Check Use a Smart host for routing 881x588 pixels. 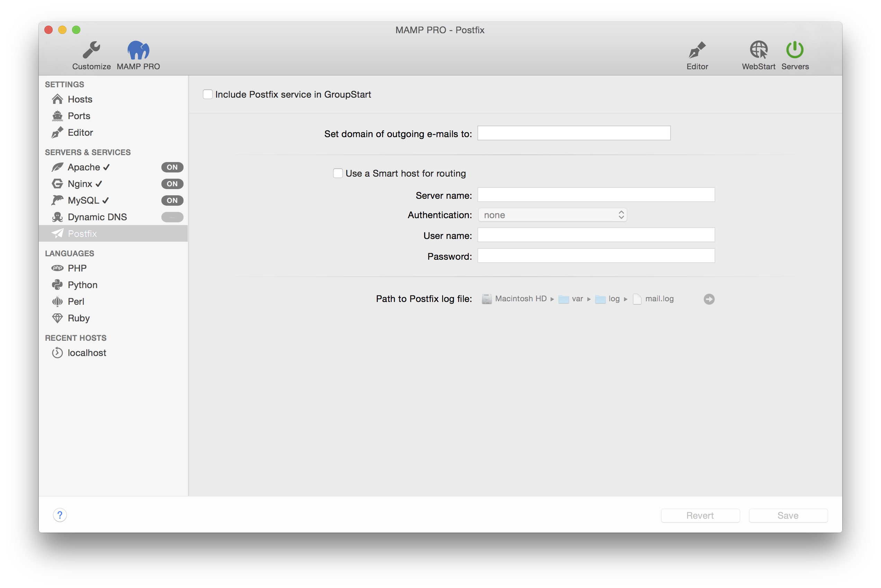(x=338, y=173)
